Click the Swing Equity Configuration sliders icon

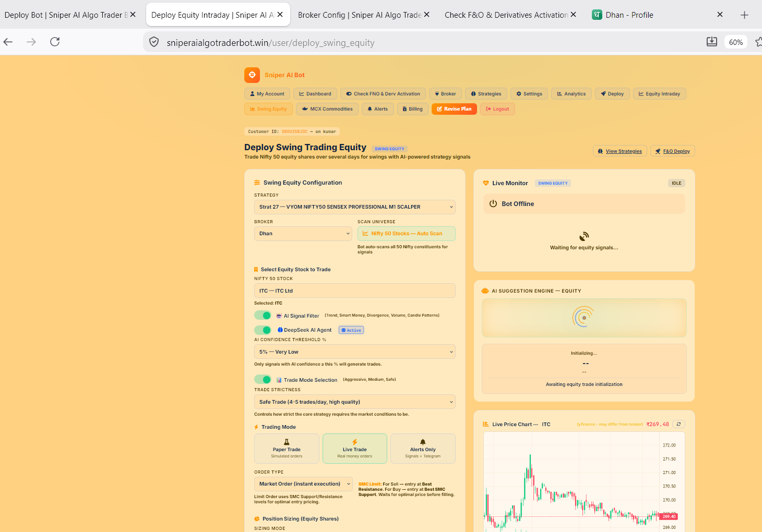click(257, 183)
